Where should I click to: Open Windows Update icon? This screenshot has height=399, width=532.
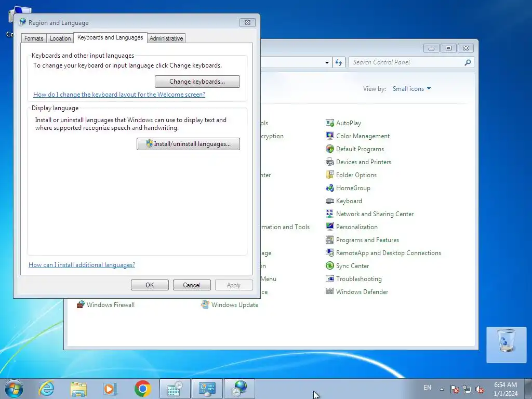tap(205, 304)
